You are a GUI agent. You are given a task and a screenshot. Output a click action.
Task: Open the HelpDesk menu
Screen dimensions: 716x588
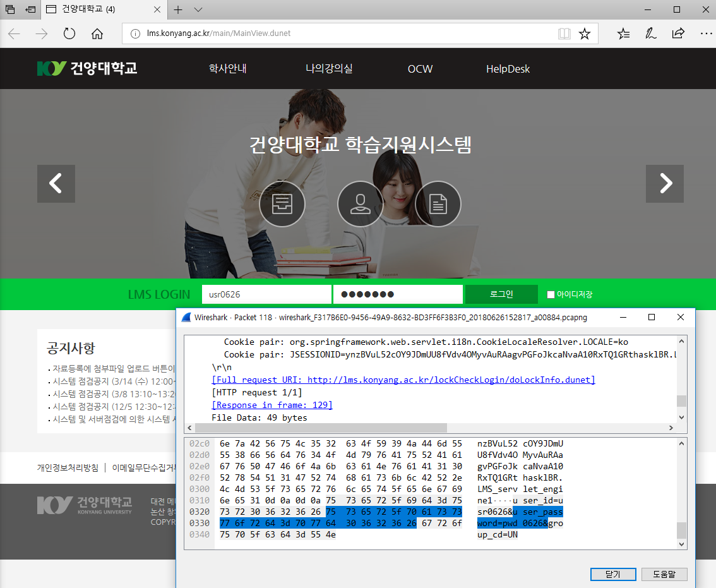tap(508, 69)
